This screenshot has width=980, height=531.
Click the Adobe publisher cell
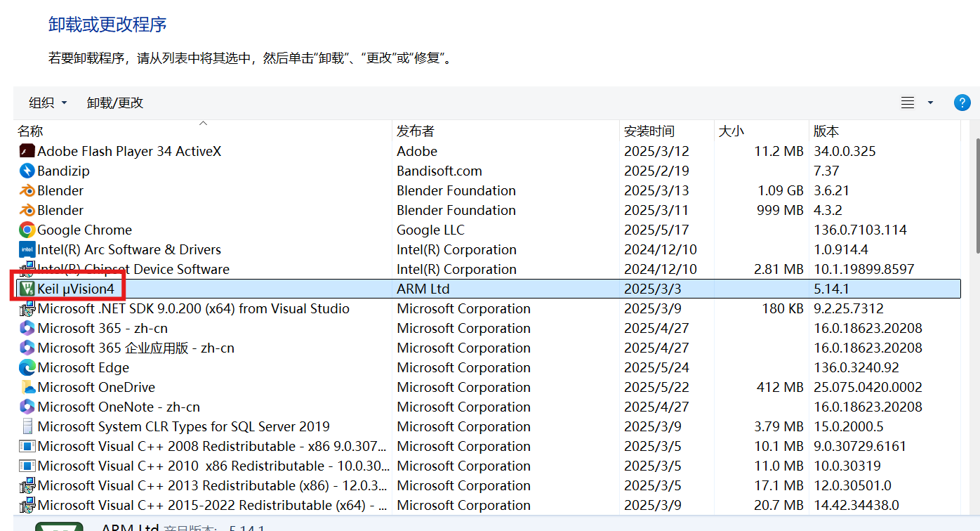[x=417, y=151]
